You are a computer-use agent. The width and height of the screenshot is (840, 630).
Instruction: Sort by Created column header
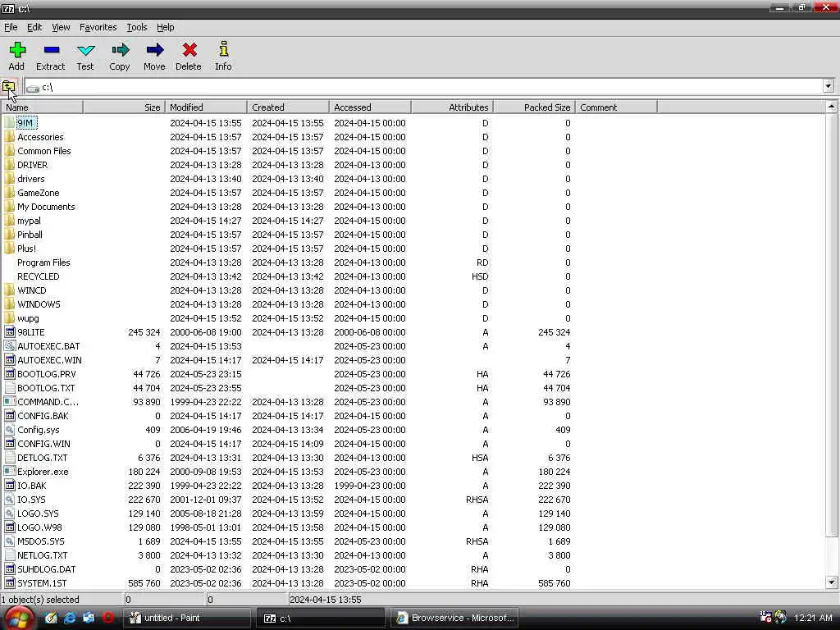coord(288,107)
